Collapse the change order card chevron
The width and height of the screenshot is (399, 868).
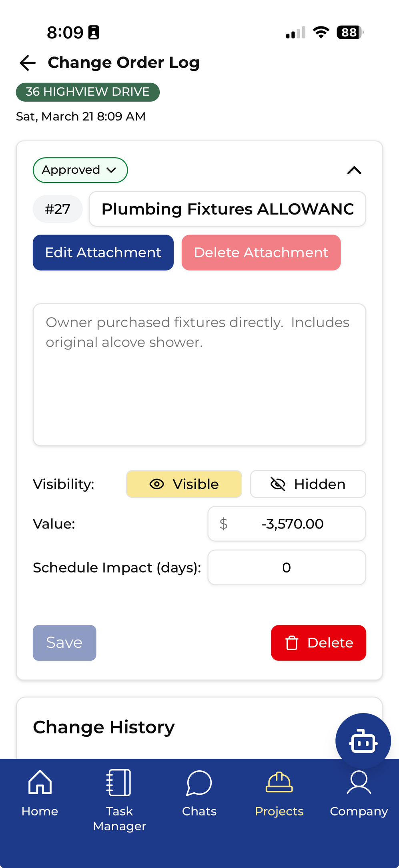(x=354, y=171)
